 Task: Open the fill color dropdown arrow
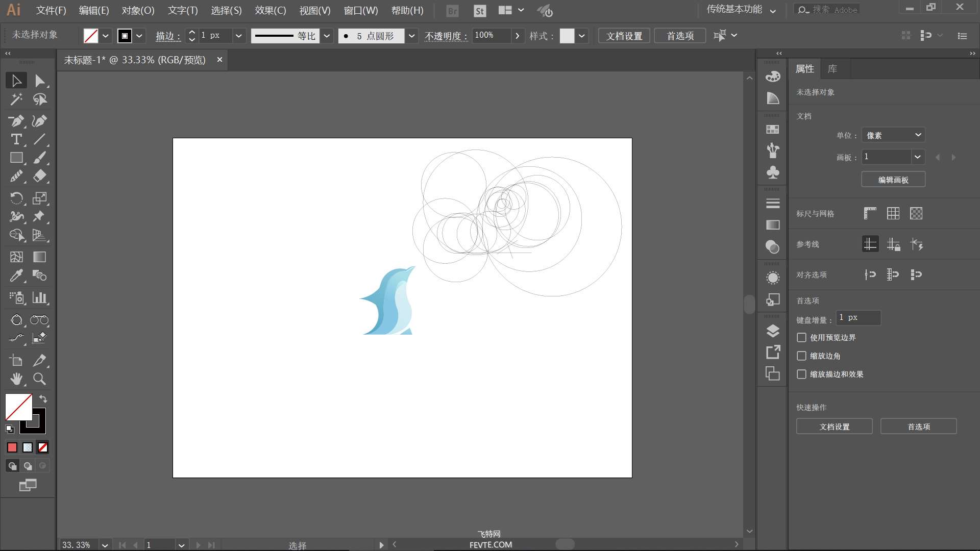tap(106, 36)
